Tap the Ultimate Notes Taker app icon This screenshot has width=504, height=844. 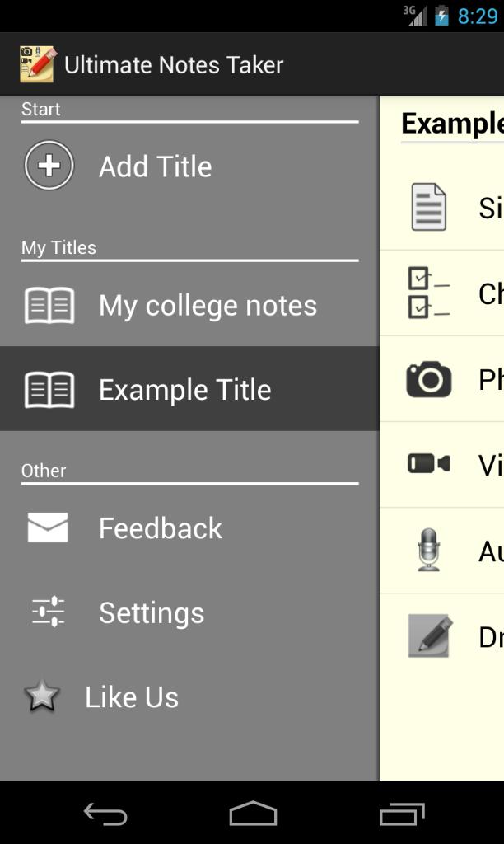coord(35,63)
